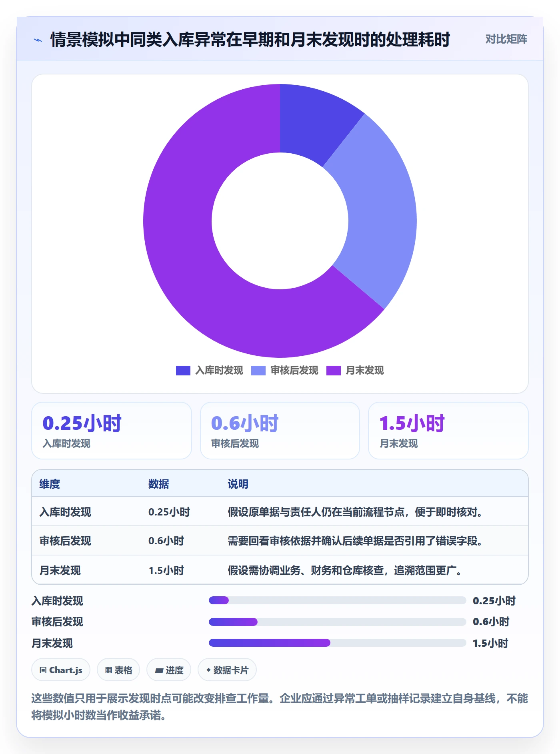This screenshot has width=560, height=754.
Task: Toggle the 审核后发现 legend swatch
Action: tap(258, 371)
